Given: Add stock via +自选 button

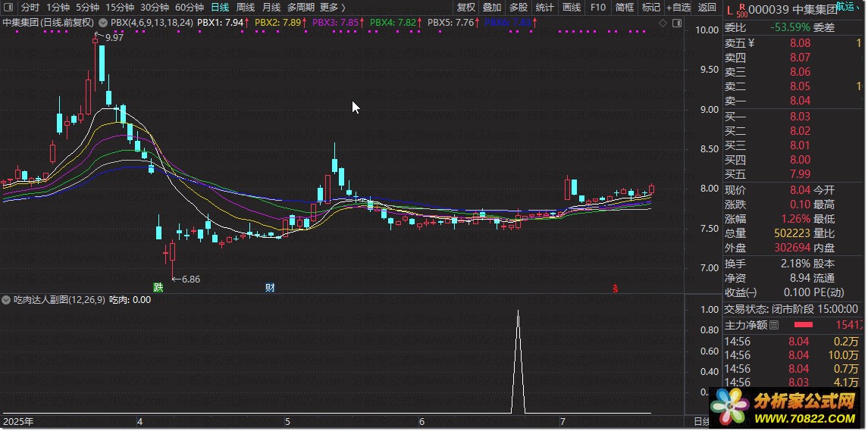Looking at the screenshot, I should click(x=678, y=7).
